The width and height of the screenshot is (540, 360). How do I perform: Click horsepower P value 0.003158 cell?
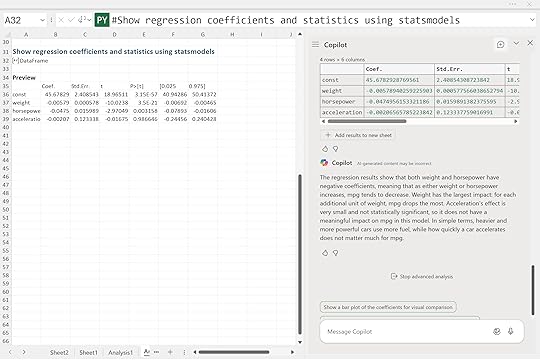click(144, 111)
